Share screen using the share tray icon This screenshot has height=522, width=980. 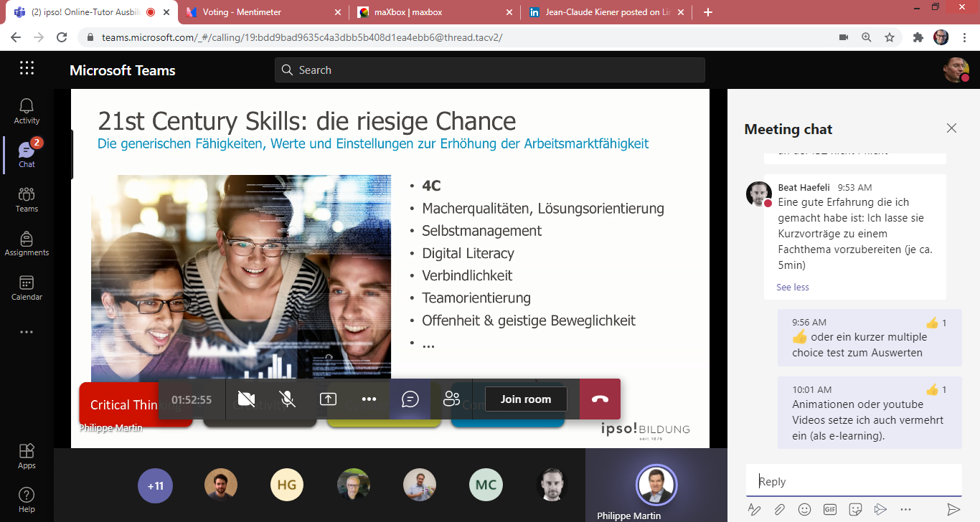[x=328, y=399]
